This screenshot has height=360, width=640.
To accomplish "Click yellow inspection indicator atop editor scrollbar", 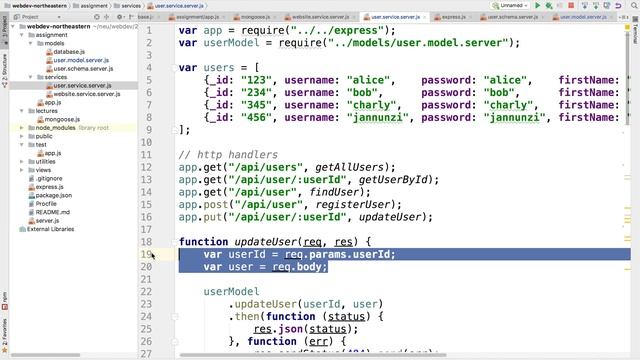I will click(x=627, y=27).
